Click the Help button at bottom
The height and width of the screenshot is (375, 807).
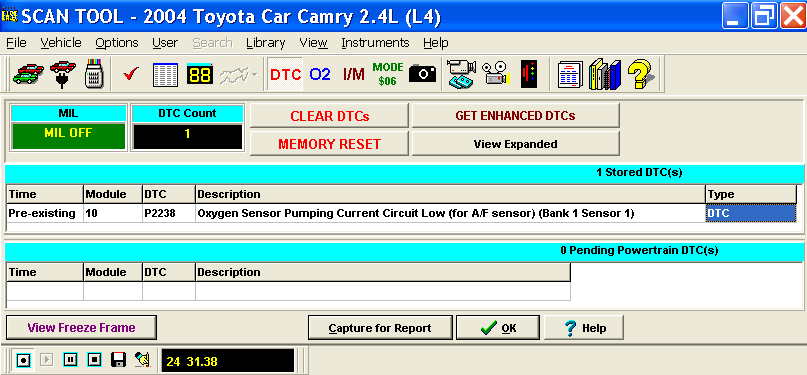coord(584,328)
